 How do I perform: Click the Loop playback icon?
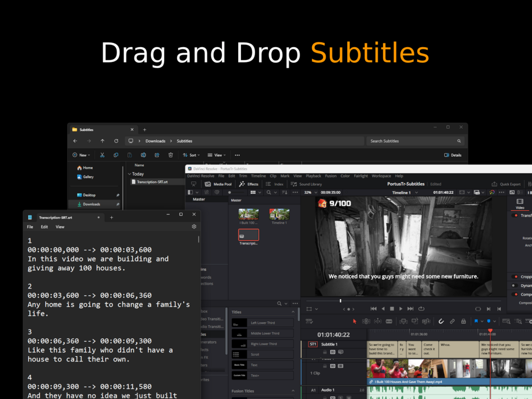pos(421,309)
